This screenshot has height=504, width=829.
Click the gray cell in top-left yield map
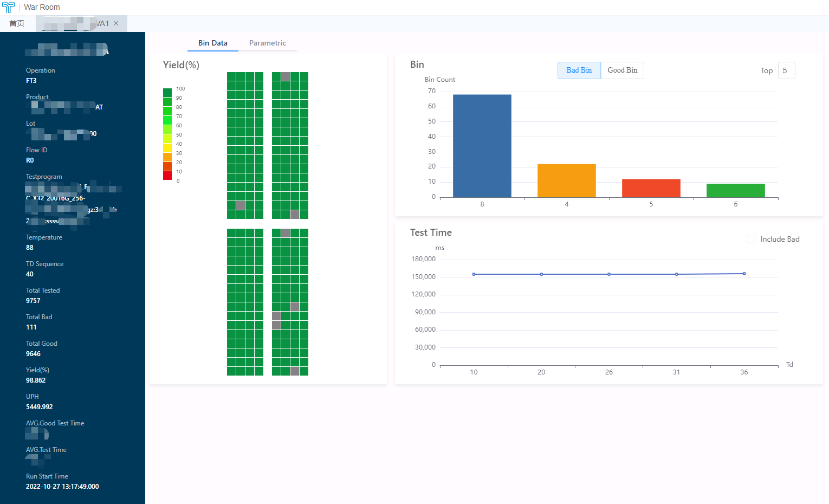[x=241, y=205]
